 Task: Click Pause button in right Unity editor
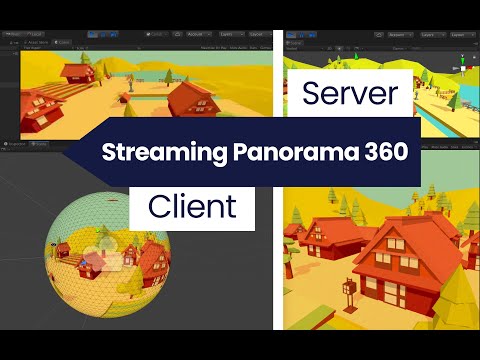[x=302, y=35]
